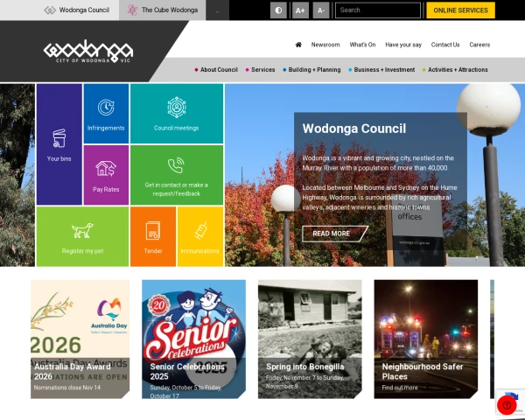The height and width of the screenshot is (420, 525).
Task: Focus the Search input field
Action: (x=378, y=10)
